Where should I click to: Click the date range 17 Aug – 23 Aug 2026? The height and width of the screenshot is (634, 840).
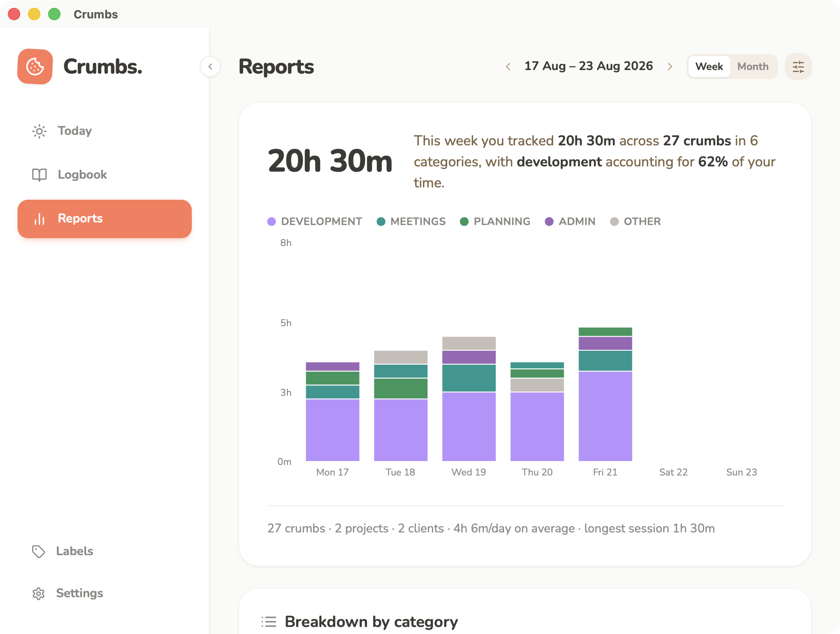pyautogui.click(x=589, y=66)
